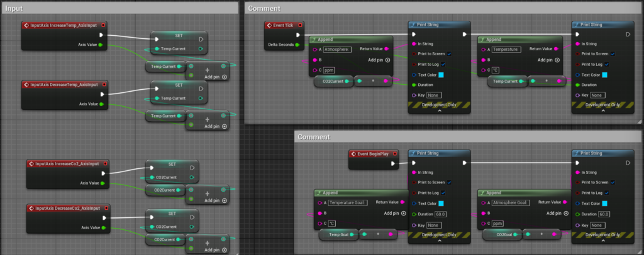Click the Event BeginPlay execution output pin
The height and width of the screenshot is (255, 644).
click(394, 163)
